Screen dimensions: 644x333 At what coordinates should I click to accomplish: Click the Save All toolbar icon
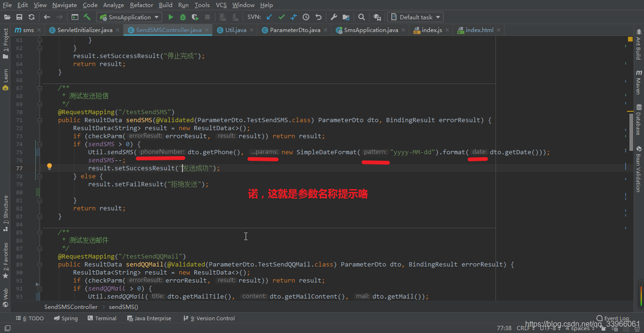click(19, 17)
